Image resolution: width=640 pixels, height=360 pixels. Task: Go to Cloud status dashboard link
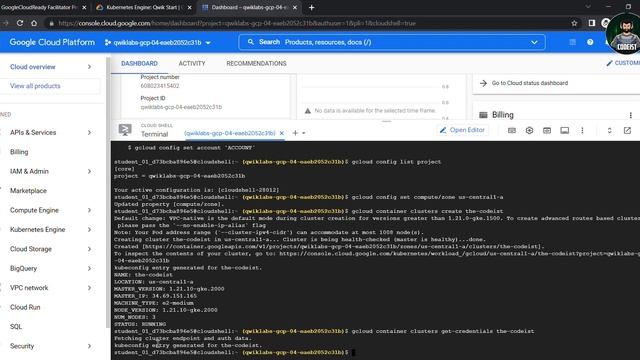[x=529, y=83]
